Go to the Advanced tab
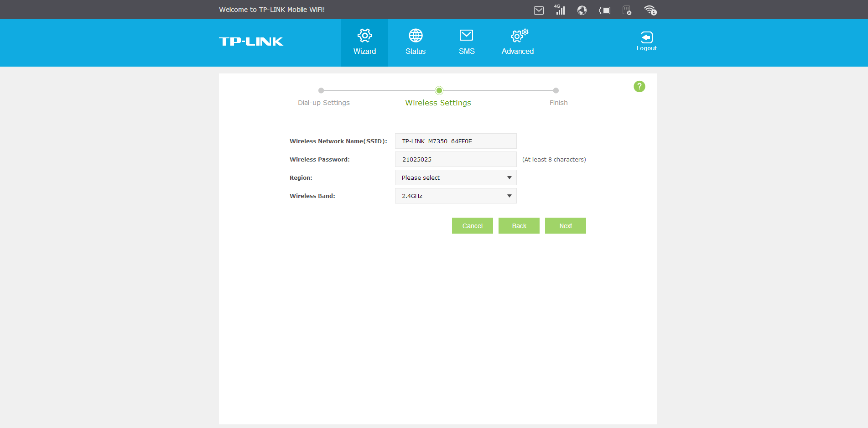This screenshot has height=428, width=868. coord(517,42)
